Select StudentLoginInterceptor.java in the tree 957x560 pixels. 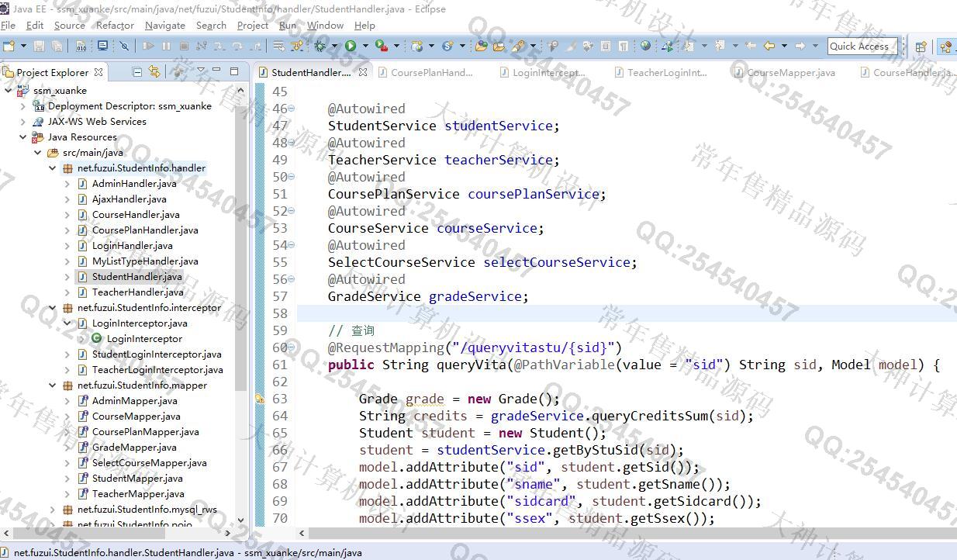[x=157, y=354]
